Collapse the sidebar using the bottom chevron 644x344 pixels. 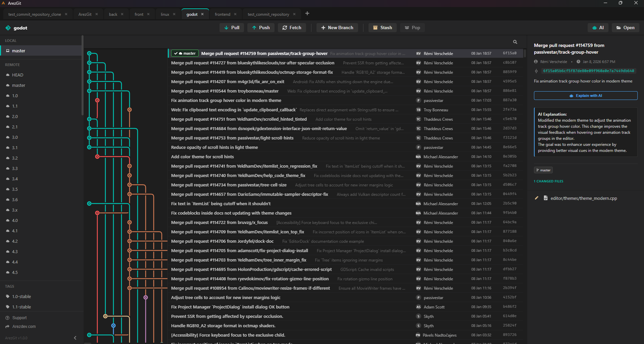pyautogui.click(x=75, y=338)
